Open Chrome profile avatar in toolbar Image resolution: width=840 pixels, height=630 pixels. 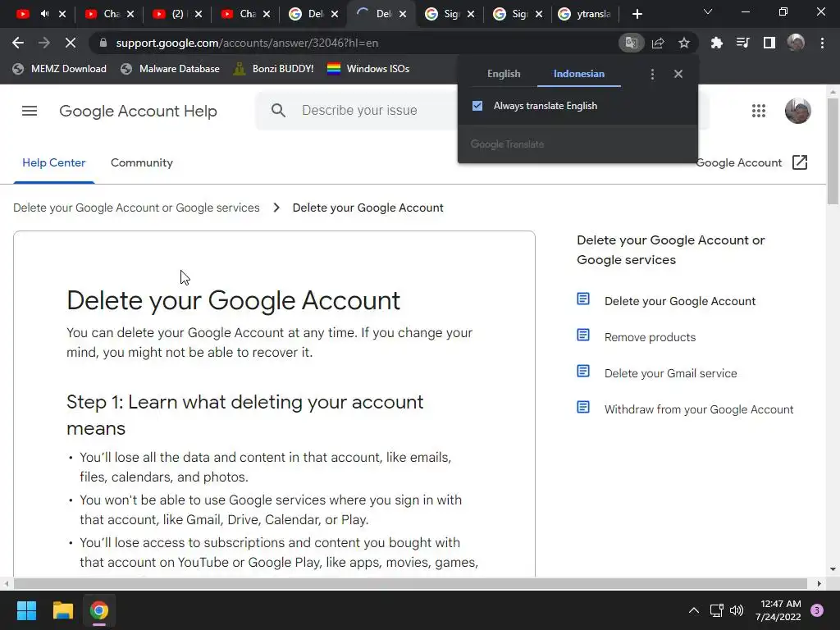(x=796, y=43)
